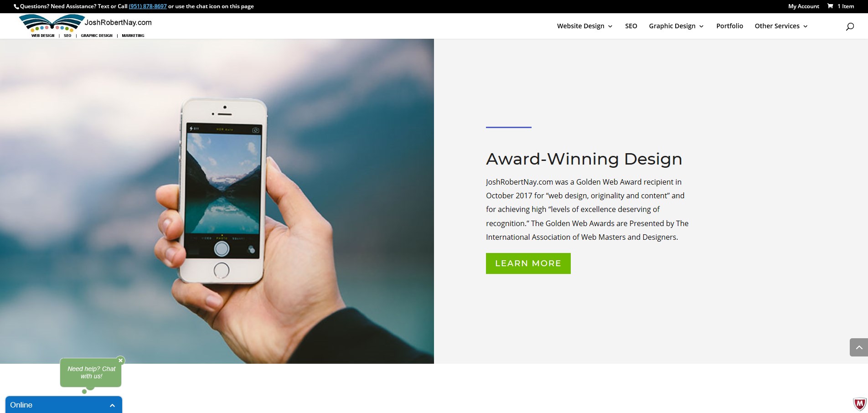Click the 'Need help? Chat with us!' bubble
The image size is (868, 413).
(91, 372)
